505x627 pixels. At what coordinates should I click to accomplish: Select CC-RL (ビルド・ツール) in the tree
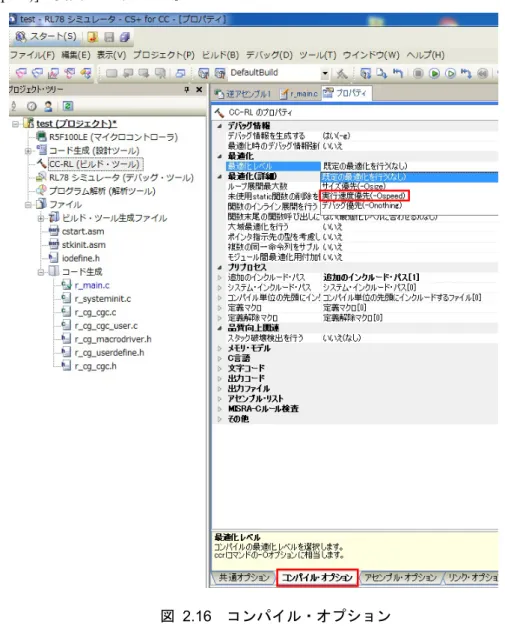click(x=95, y=164)
